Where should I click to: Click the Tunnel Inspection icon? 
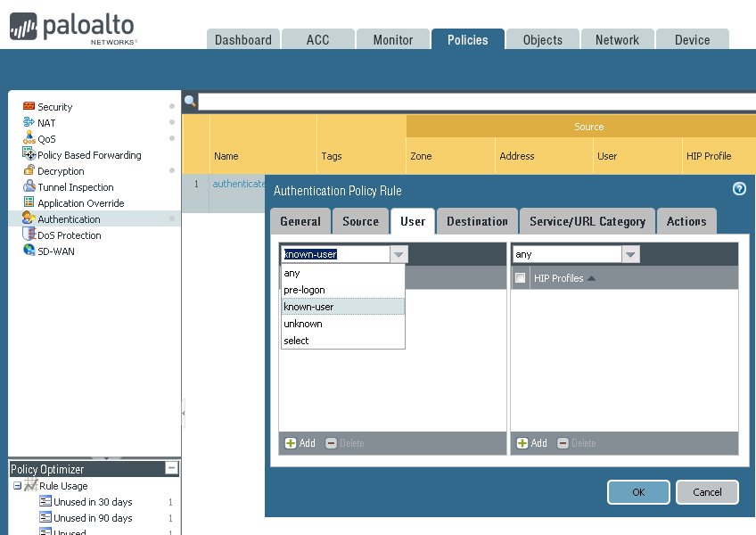click(29, 187)
